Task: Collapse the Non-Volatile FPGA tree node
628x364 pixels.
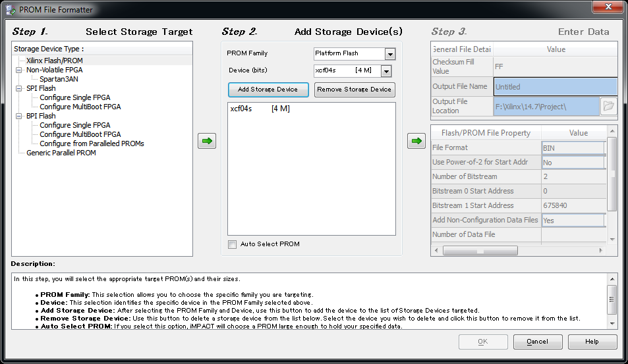Action: point(19,70)
